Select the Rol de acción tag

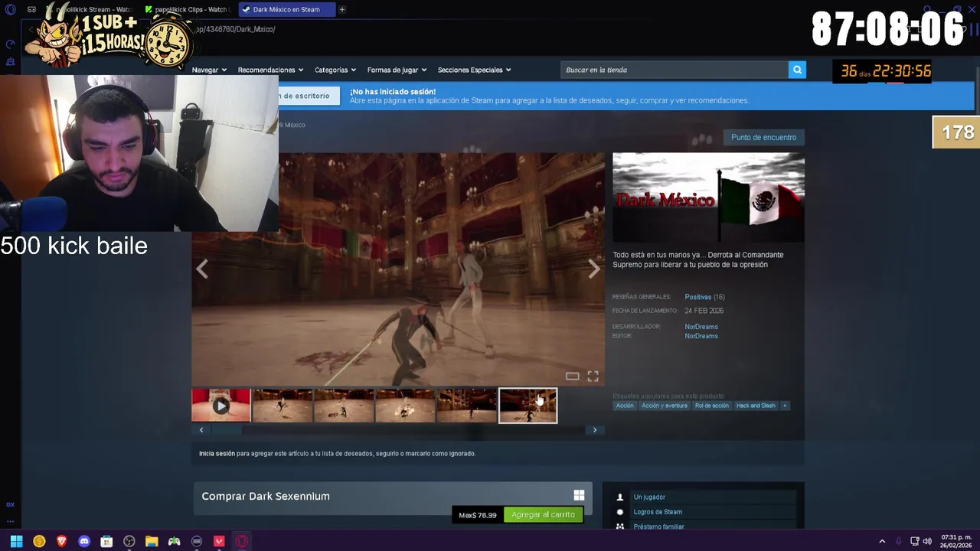pyautogui.click(x=711, y=406)
